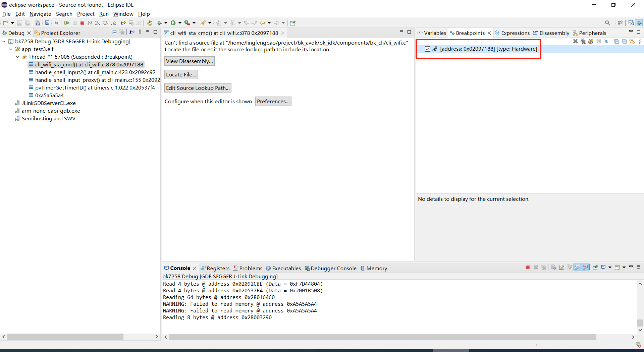The width and height of the screenshot is (644, 352).
Task: Click the console horizontal scrollbar thumb
Action: 382,337
